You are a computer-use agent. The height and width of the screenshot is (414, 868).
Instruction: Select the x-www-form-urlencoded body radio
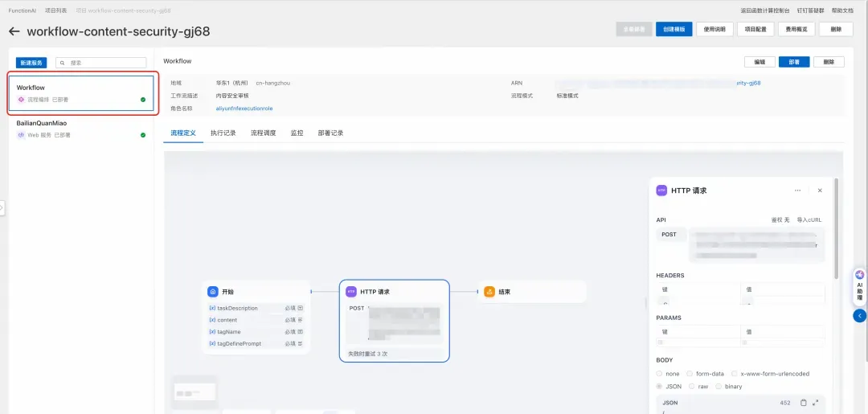click(735, 374)
